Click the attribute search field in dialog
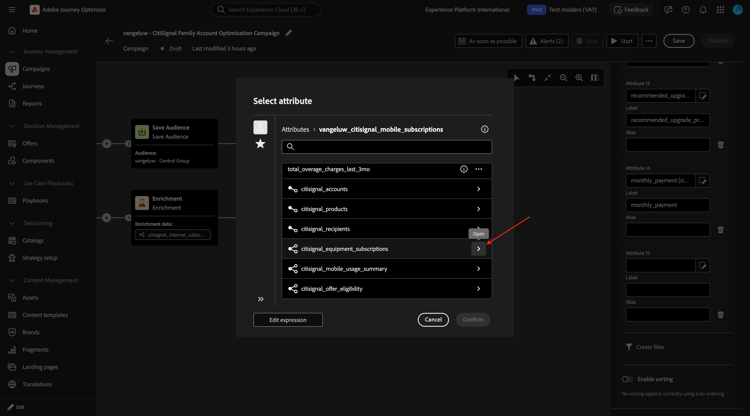This screenshot has width=750, height=416. point(386,147)
